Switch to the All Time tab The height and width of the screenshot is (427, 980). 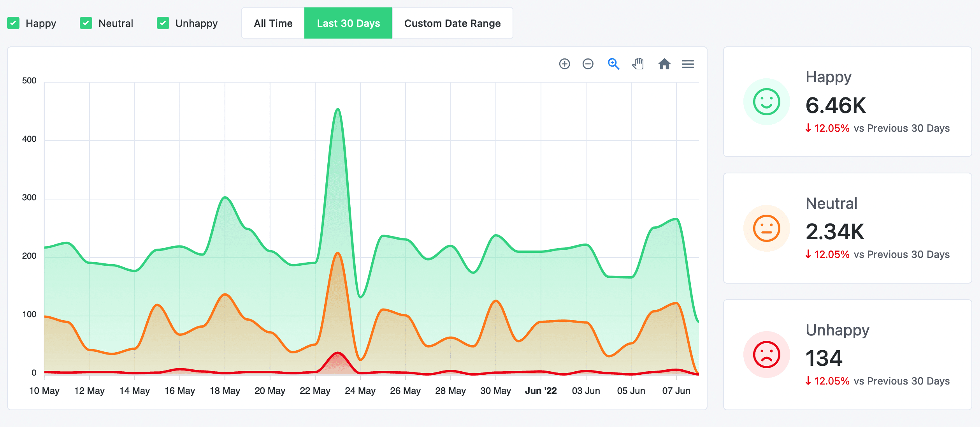point(273,23)
